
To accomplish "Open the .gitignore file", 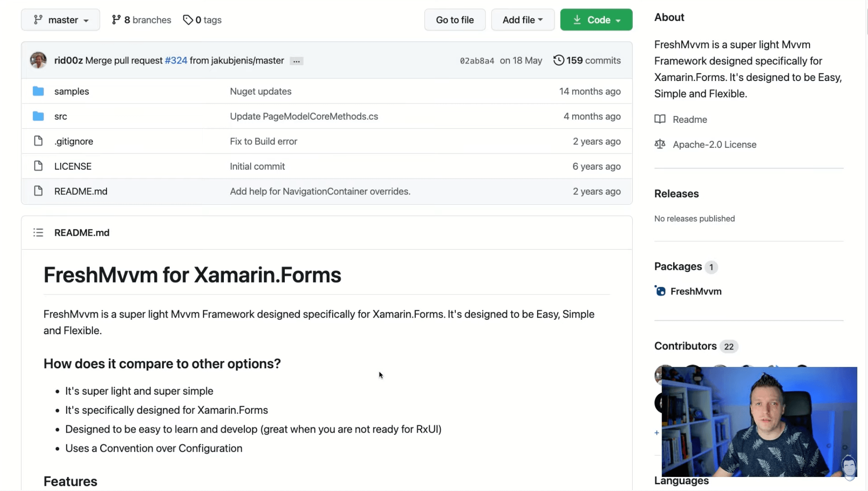I will 74,141.
